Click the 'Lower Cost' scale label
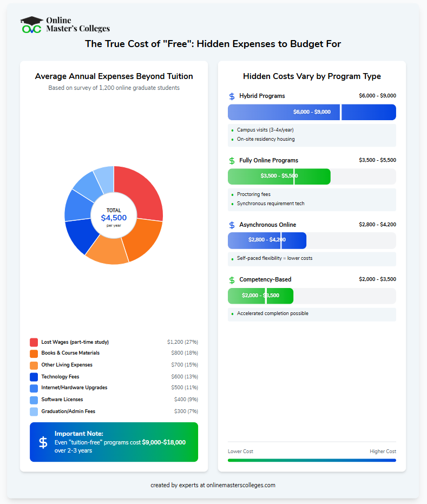Image resolution: width=427 pixels, height=504 pixels. (x=240, y=451)
